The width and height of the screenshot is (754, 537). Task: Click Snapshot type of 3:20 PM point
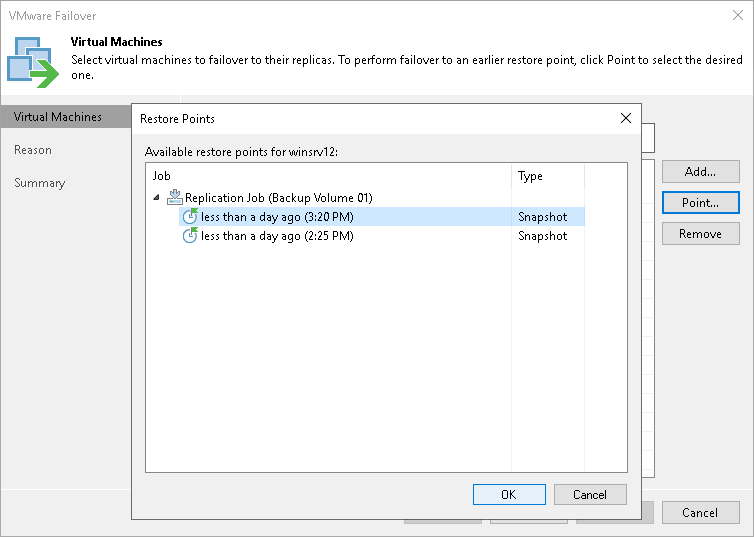pos(542,217)
